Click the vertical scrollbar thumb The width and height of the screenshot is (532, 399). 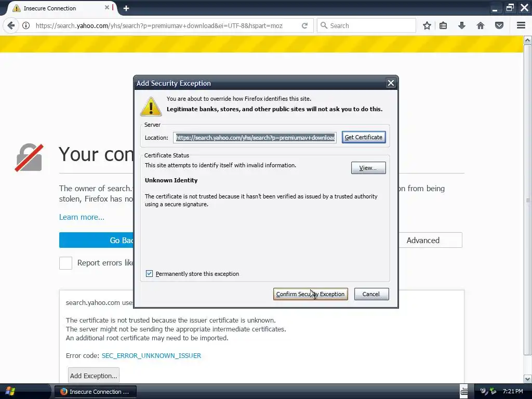[528, 200]
